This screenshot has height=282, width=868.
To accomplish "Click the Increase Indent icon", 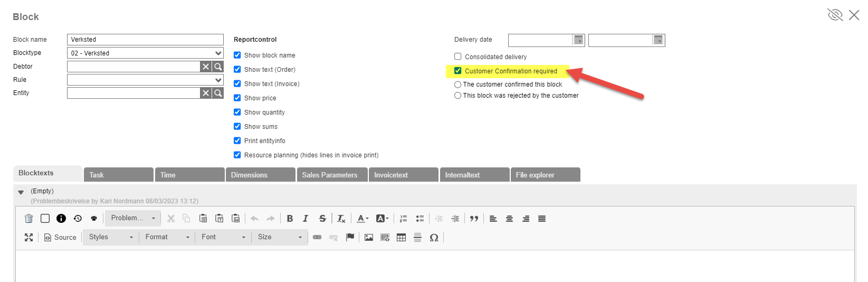I will [x=455, y=219].
